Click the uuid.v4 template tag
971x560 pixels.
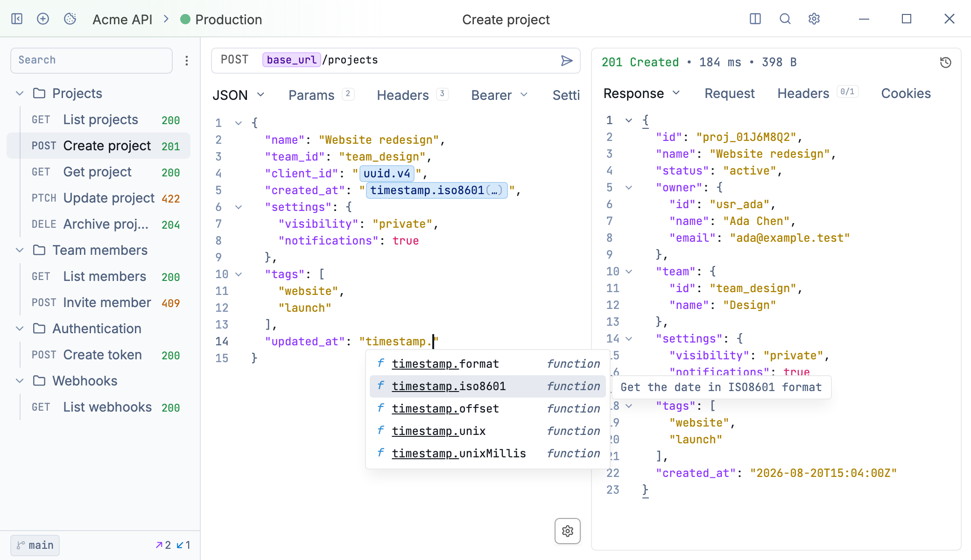coord(387,174)
